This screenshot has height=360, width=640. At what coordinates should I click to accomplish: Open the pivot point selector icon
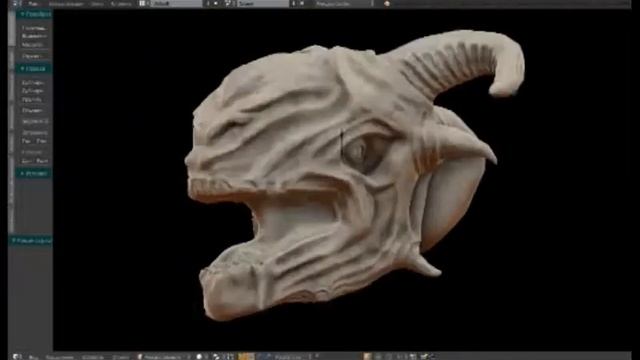217,357
